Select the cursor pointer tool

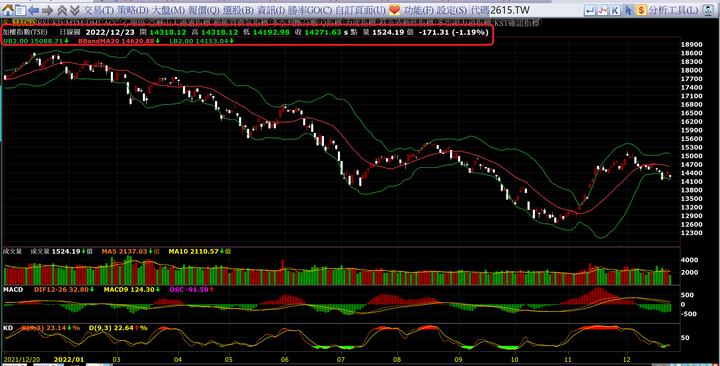pos(628,10)
